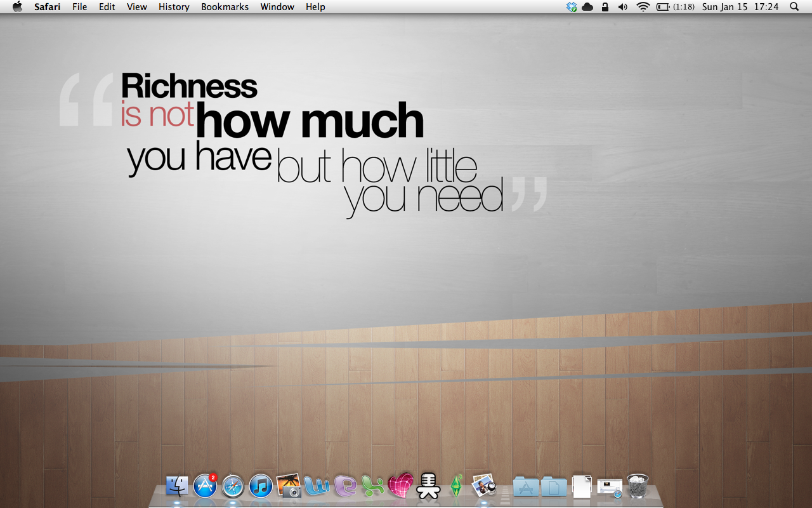The image size is (812, 508).
Task: Open the Bookmarks menu
Action: coord(225,7)
